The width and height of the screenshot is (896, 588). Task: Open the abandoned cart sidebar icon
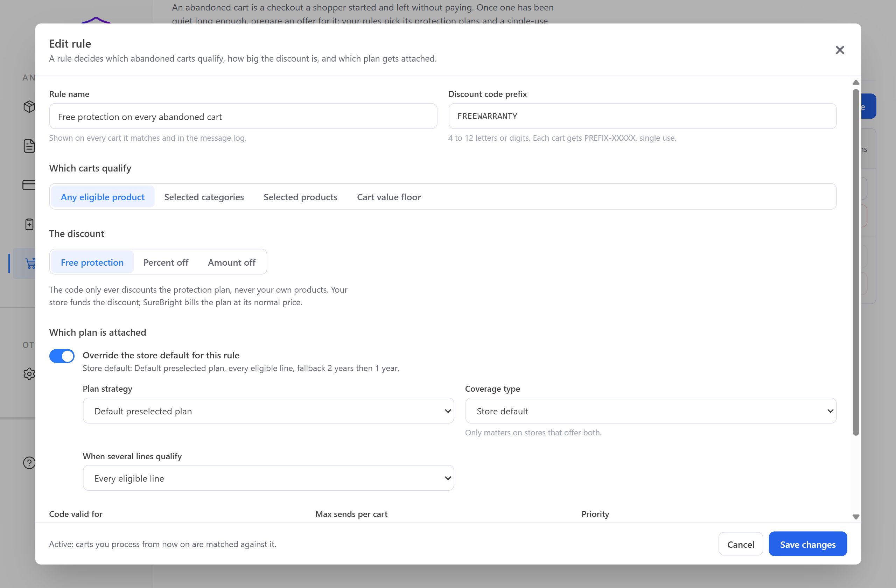30,263
